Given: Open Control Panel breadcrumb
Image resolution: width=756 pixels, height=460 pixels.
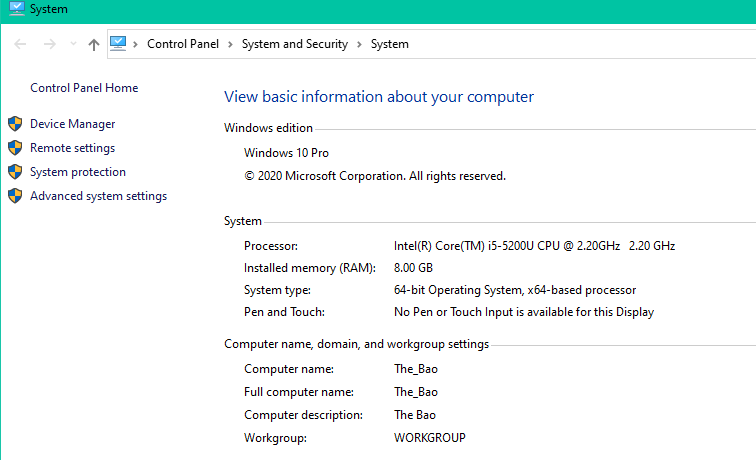Looking at the screenshot, I should click(x=183, y=44).
